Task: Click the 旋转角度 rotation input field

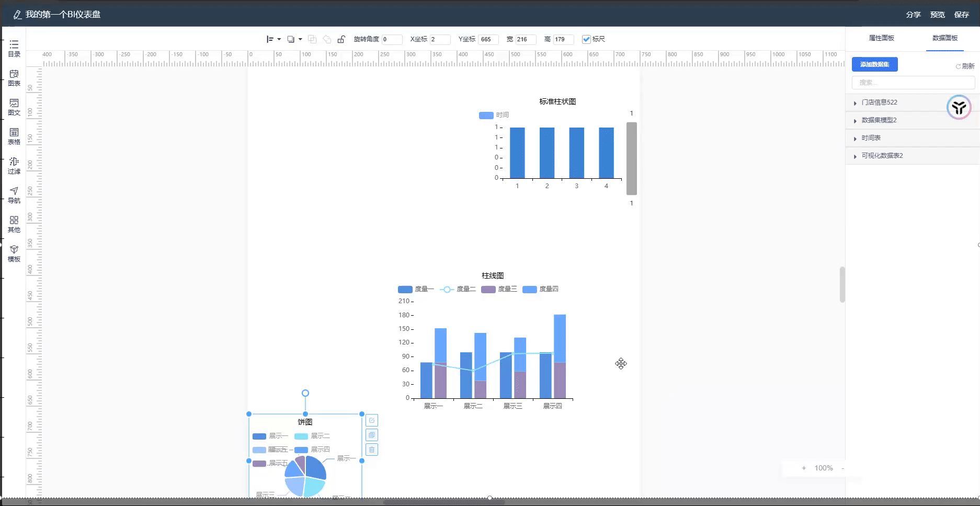Action: point(392,39)
